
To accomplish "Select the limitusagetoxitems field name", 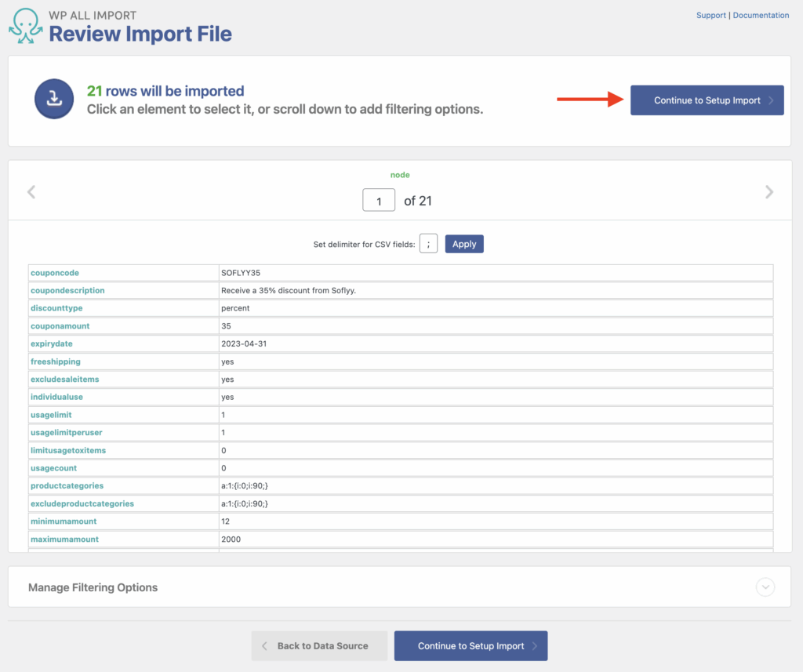I will (x=68, y=450).
